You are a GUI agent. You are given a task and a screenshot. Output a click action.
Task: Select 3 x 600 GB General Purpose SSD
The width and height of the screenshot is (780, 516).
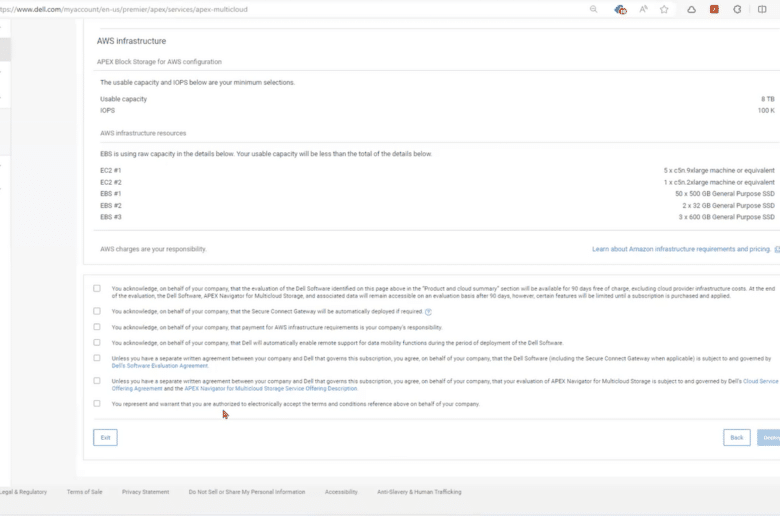click(726, 217)
